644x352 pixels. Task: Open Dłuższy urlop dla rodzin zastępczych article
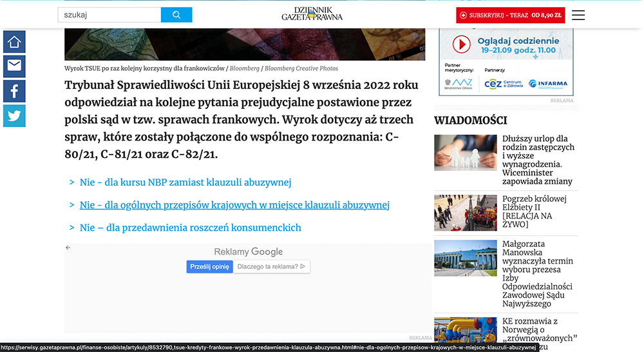538,160
